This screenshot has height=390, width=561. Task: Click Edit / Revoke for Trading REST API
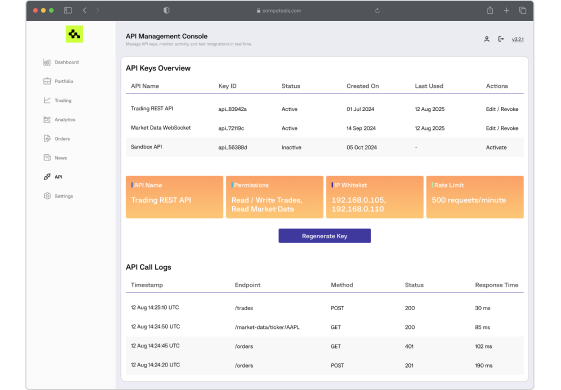[502, 109]
